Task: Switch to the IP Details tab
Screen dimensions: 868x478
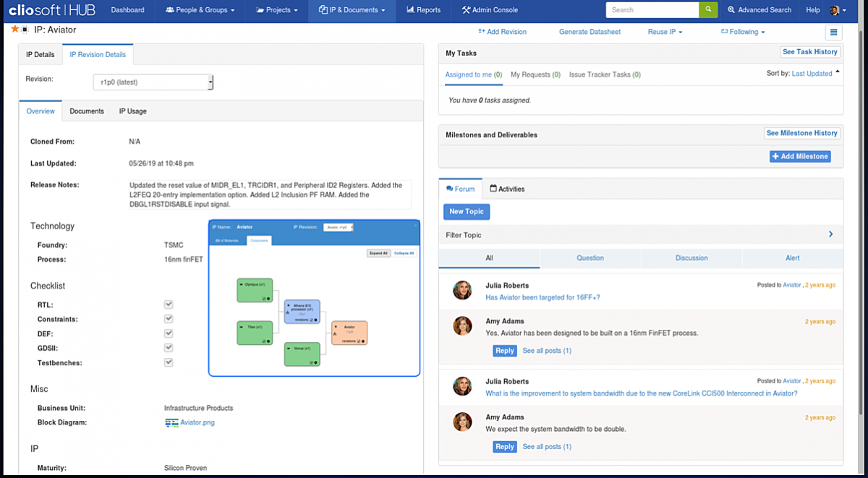Action: tap(40, 54)
